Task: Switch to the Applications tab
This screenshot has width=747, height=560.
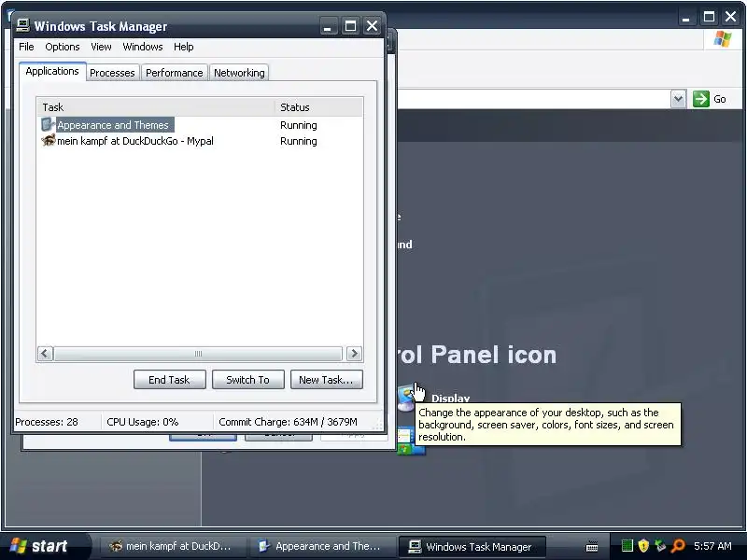Action: pos(52,72)
